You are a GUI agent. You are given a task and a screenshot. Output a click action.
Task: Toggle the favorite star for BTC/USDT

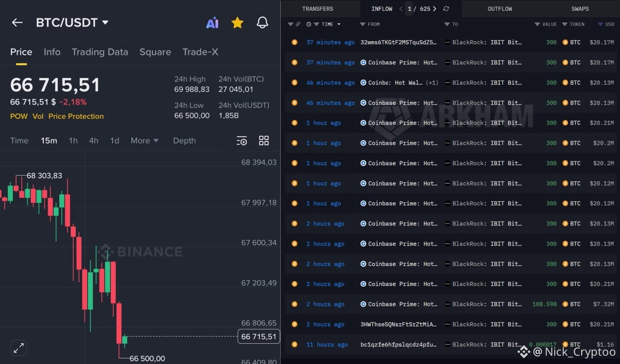tap(238, 22)
